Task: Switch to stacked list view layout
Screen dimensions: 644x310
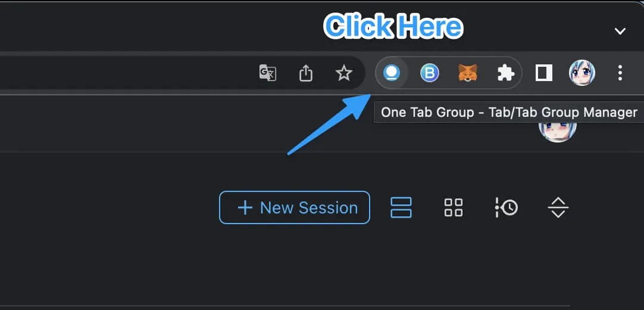Action: [x=401, y=207]
